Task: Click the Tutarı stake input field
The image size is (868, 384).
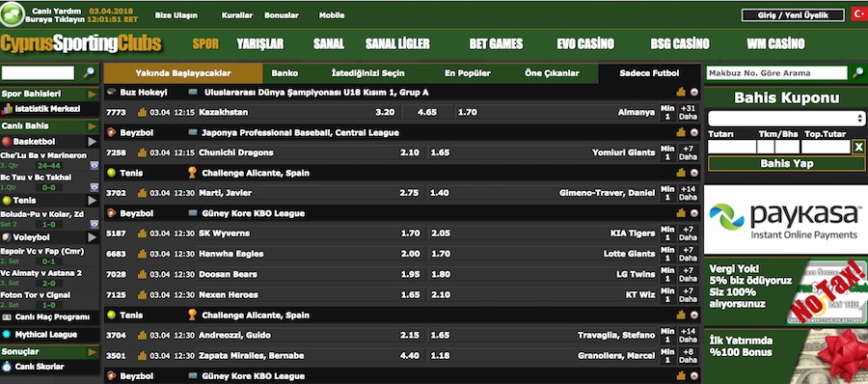Action: tap(732, 147)
